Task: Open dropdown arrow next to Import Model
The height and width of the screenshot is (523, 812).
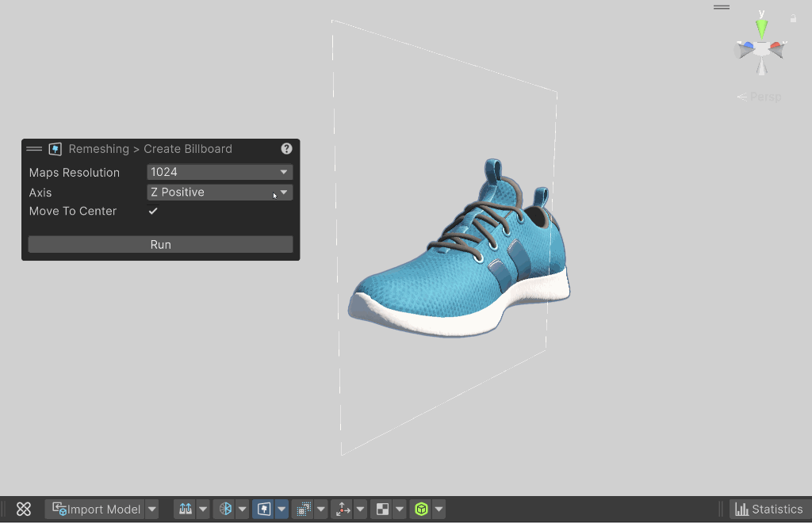Action: 152,509
